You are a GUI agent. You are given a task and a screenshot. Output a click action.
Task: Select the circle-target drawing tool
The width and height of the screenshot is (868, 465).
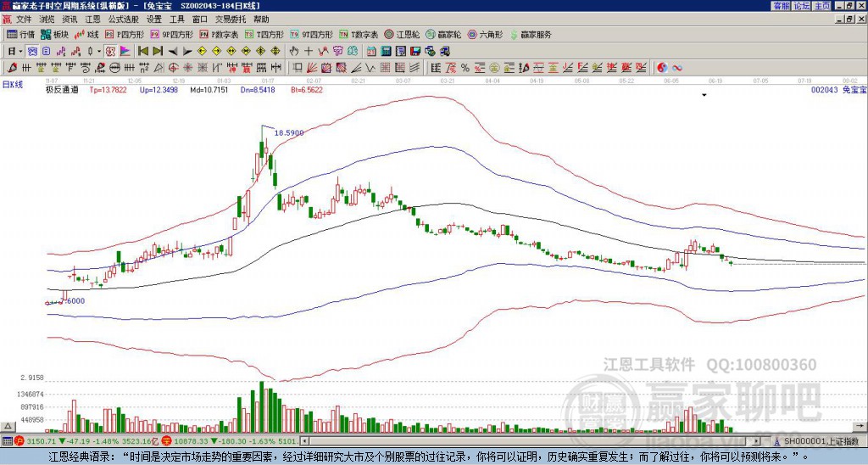pyautogui.click(x=173, y=68)
